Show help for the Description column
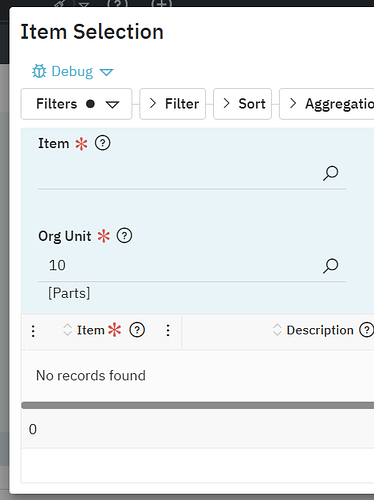Image resolution: width=374 pixels, height=500 pixels. tap(366, 330)
